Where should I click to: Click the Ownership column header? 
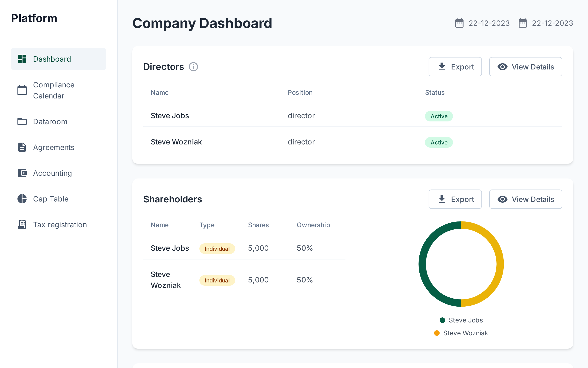[x=313, y=225]
